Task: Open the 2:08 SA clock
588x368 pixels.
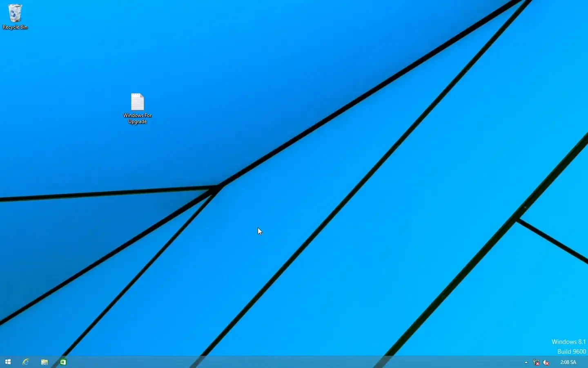Action: tap(568, 362)
